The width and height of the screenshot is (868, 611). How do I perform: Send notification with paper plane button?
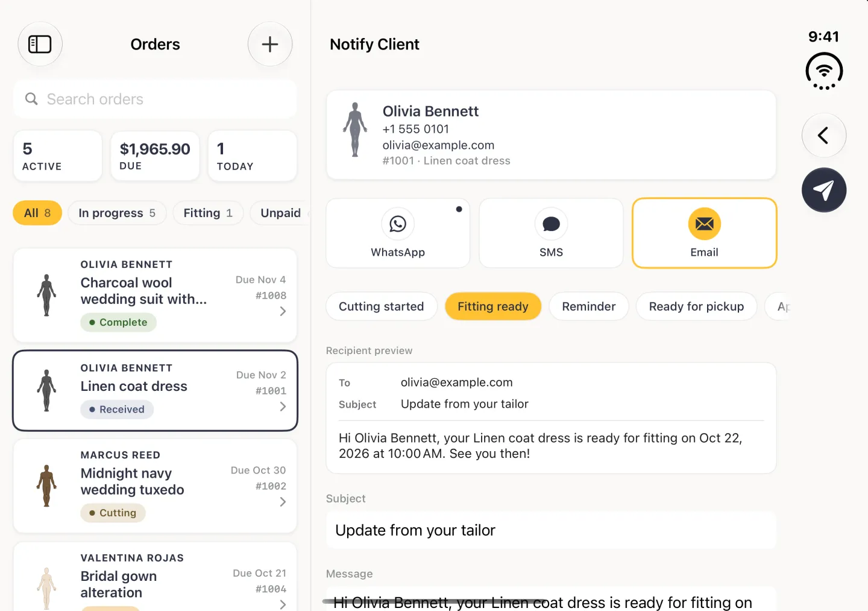[x=823, y=190]
